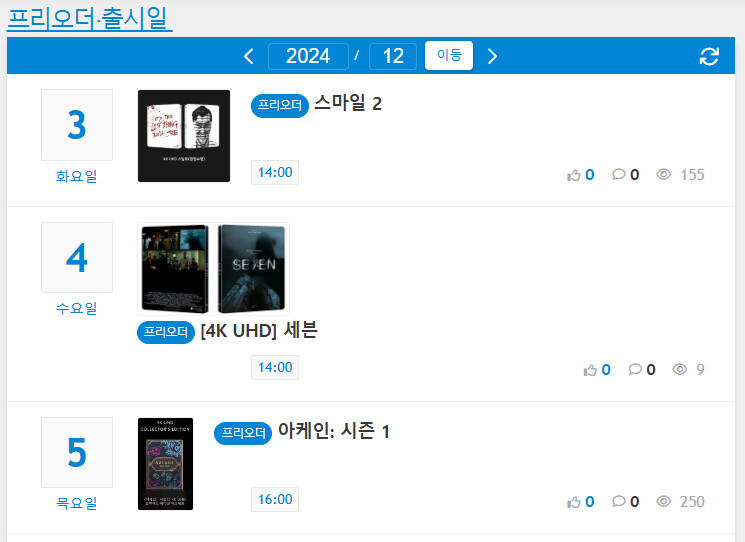Click eye views icon on 아케인 entry

664,501
